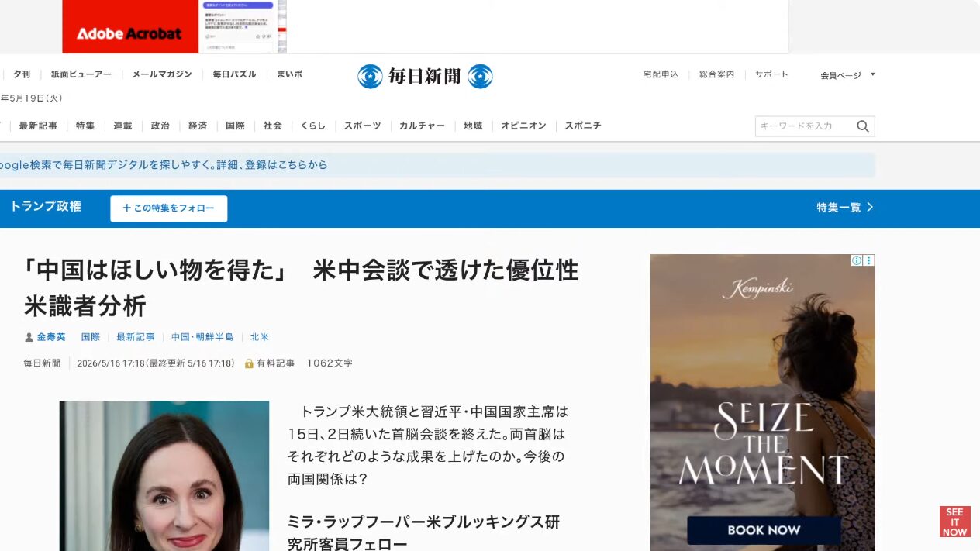Open the 連載 navigation item
This screenshot has width=980, height=551.
tap(122, 126)
